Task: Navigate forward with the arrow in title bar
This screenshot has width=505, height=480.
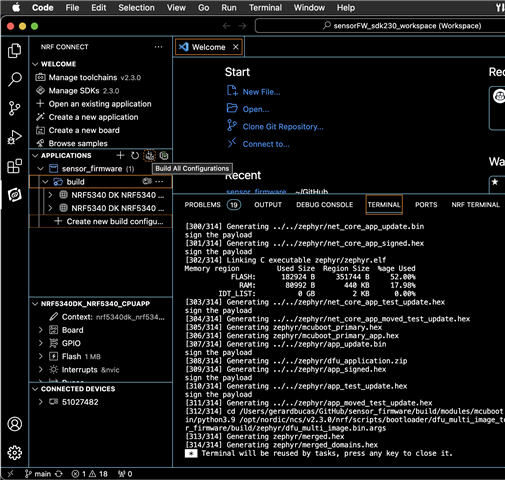Action: pyautogui.click(x=242, y=26)
